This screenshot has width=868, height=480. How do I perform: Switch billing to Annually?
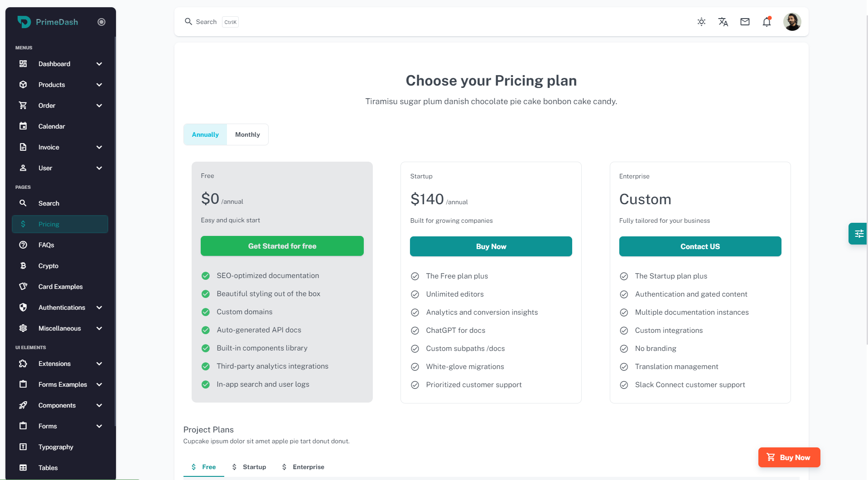pos(205,134)
